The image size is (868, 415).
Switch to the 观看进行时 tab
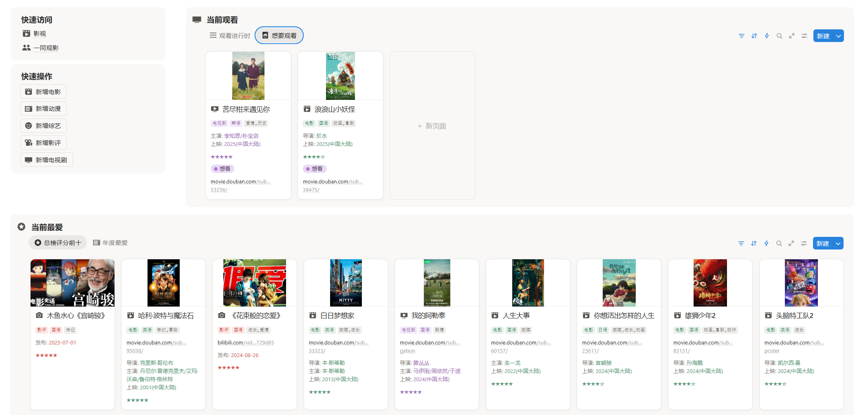tap(230, 35)
